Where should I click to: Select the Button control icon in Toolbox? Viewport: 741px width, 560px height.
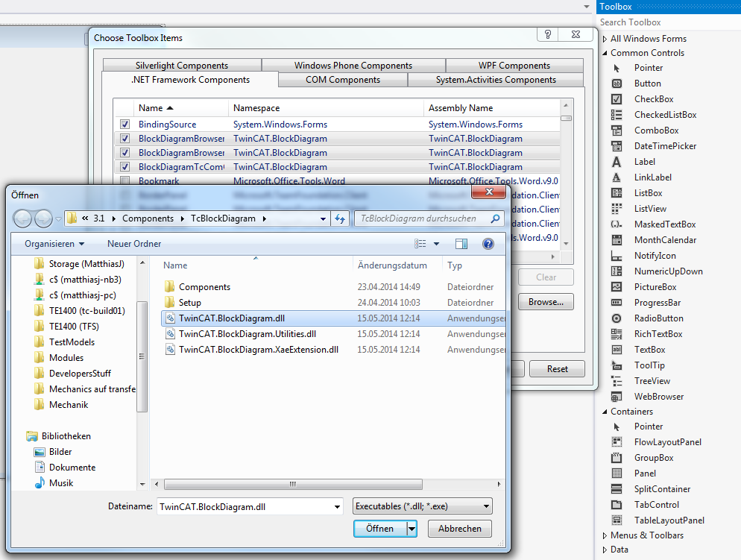coord(617,84)
